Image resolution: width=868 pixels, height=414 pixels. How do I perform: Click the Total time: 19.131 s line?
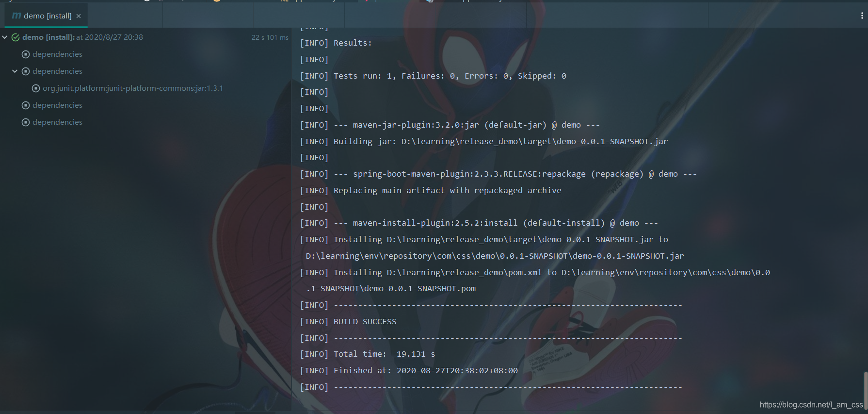pyautogui.click(x=368, y=354)
